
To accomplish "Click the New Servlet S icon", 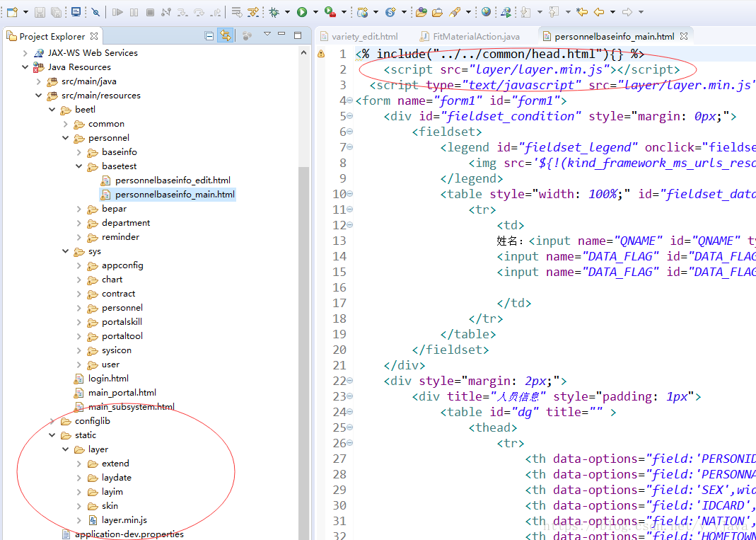I will coord(390,11).
